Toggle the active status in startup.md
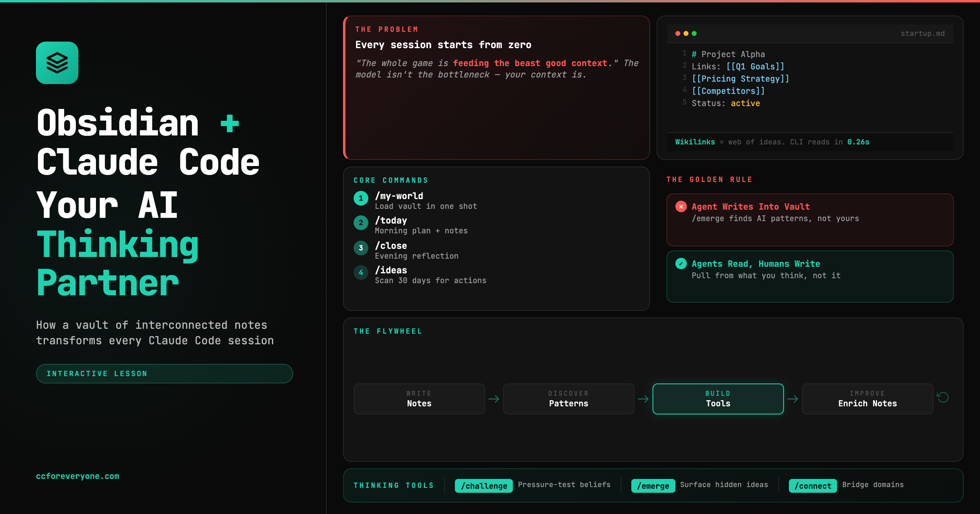980x514 pixels. coord(745,103)
